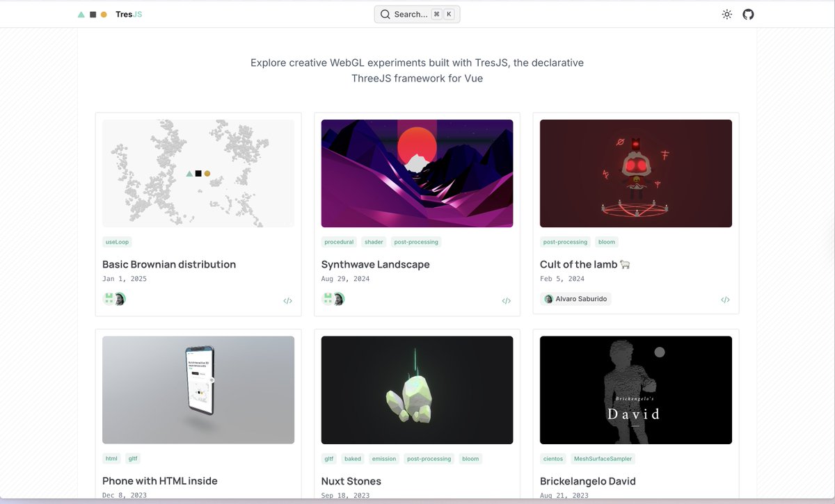Select the shader tag on Synthwave Landscape
Image resolution: width=835 pixels, height=504 pixels.
tap(374, 242)
